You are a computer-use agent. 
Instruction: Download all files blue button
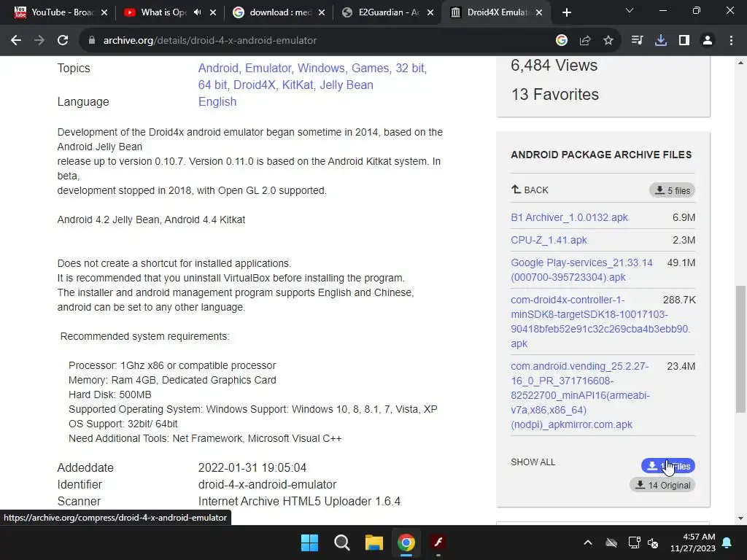click(668, 466)
